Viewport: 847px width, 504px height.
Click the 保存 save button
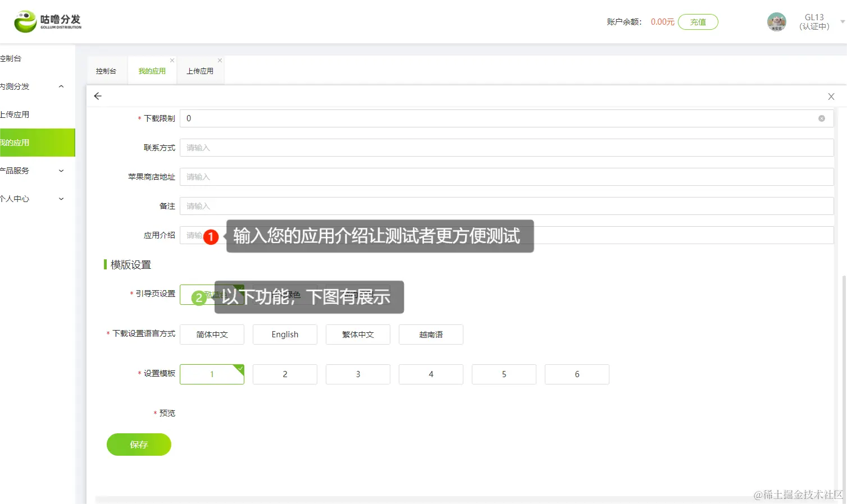pyautogui.click(x=139, y=444)
